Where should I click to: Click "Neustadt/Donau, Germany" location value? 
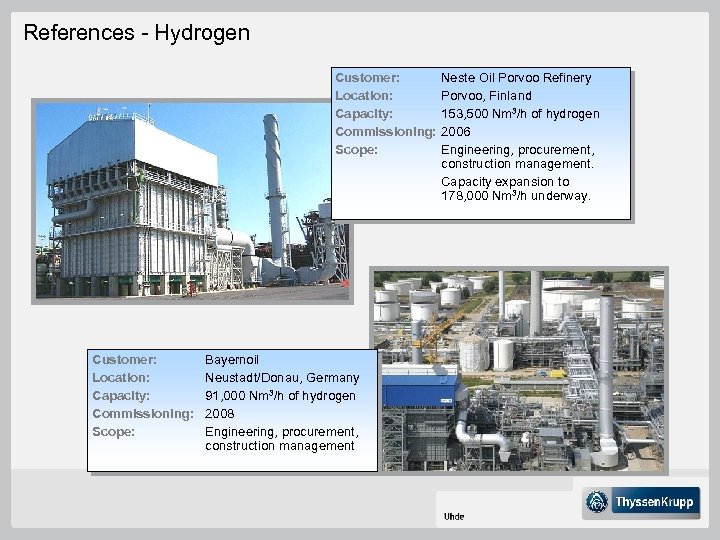[282, 378]
